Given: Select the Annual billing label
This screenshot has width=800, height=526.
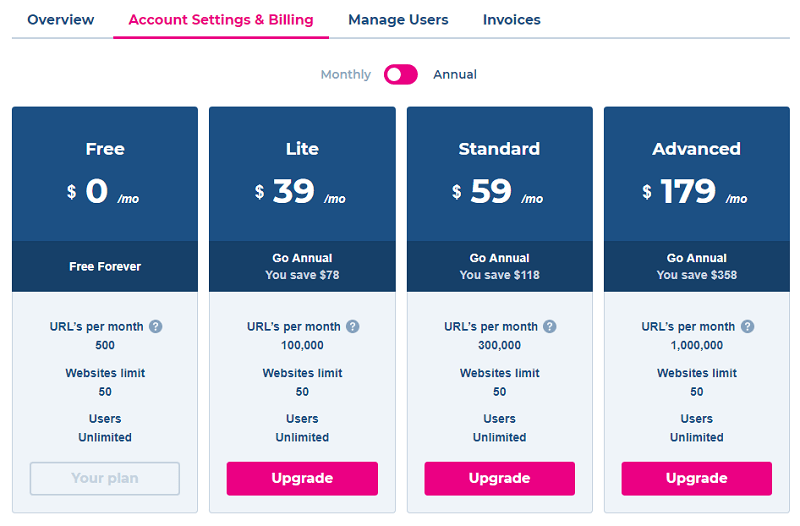Looking at the screenshot, I should point(455,75).
